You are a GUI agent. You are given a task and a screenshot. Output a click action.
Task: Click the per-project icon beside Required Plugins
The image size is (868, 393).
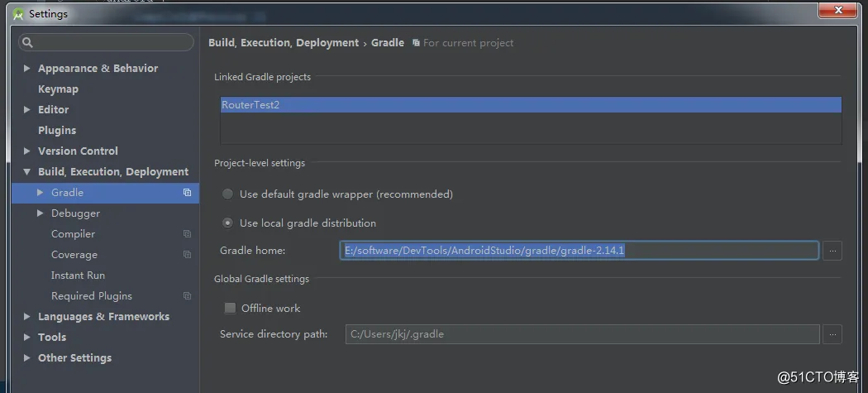[187, 296]
